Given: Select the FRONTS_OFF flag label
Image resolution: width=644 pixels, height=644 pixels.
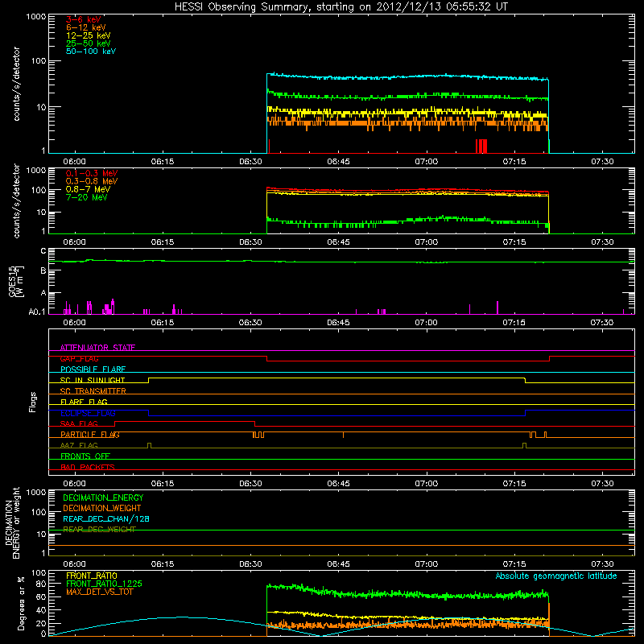Looking at the screenshot, I should [x=85, y=456].
